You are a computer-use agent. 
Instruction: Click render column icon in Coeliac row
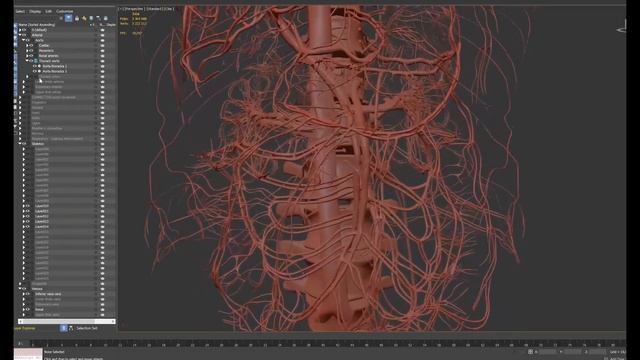(102, 45)
